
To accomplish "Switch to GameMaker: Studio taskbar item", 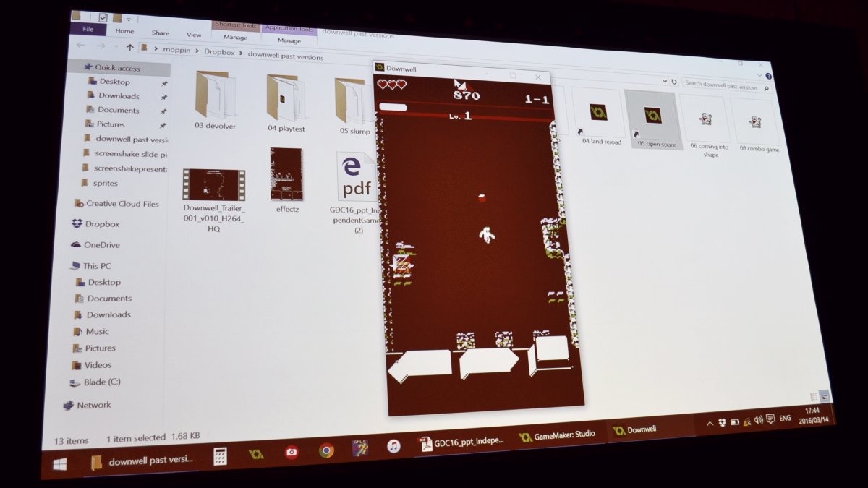I will click(x=557, y=435).
